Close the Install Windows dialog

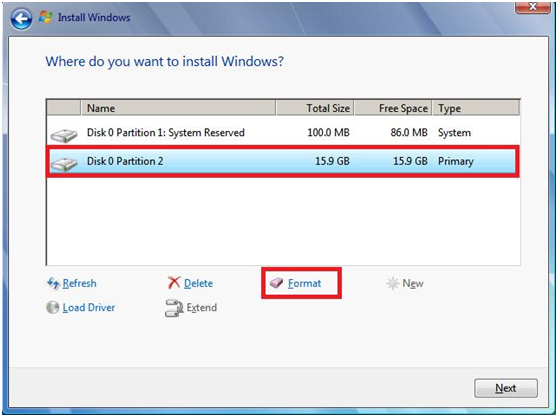532,7
